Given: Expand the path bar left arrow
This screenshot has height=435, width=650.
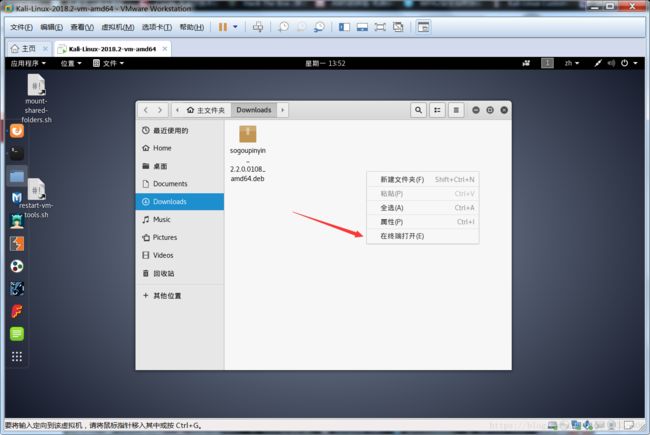Looking at the screenshot, I should [x=177, y=110].
